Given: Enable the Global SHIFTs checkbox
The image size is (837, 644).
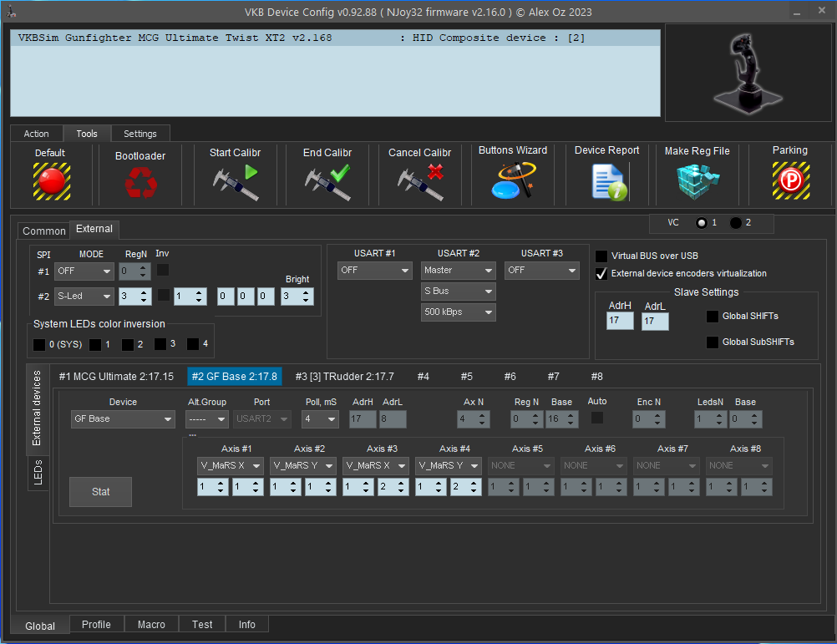Looking at the screenshot, I should click(x=713, y=316).
